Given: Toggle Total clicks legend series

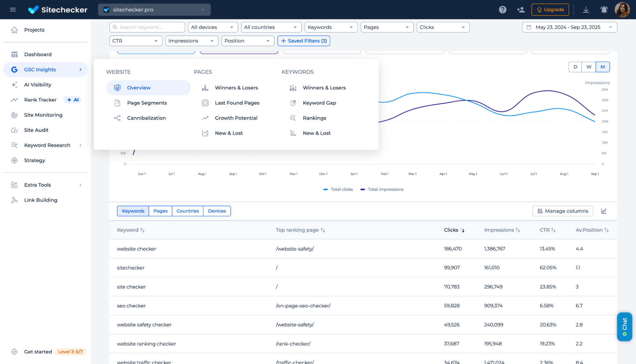Looking at the screenshot, I should 338,189.
